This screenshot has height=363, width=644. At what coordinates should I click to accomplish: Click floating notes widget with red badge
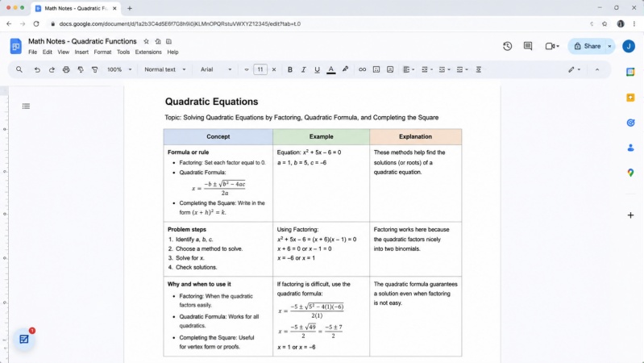coord(24,339)
